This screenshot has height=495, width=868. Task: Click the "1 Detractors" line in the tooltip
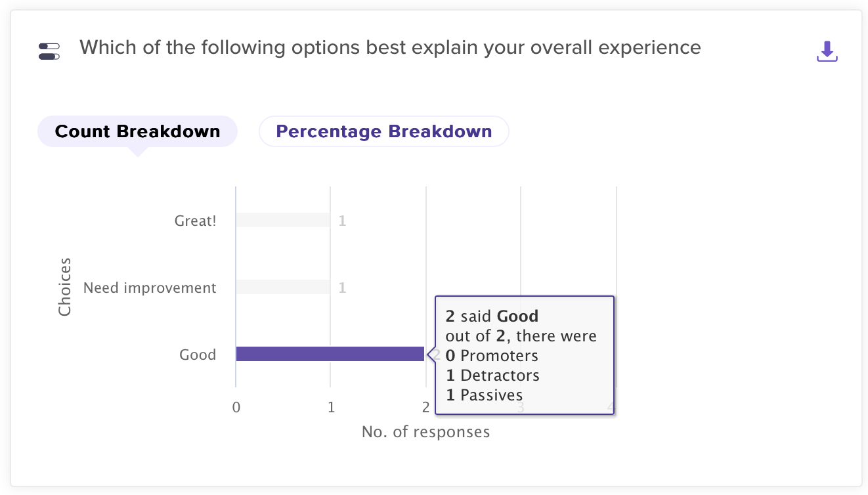[x=492, y=376]
